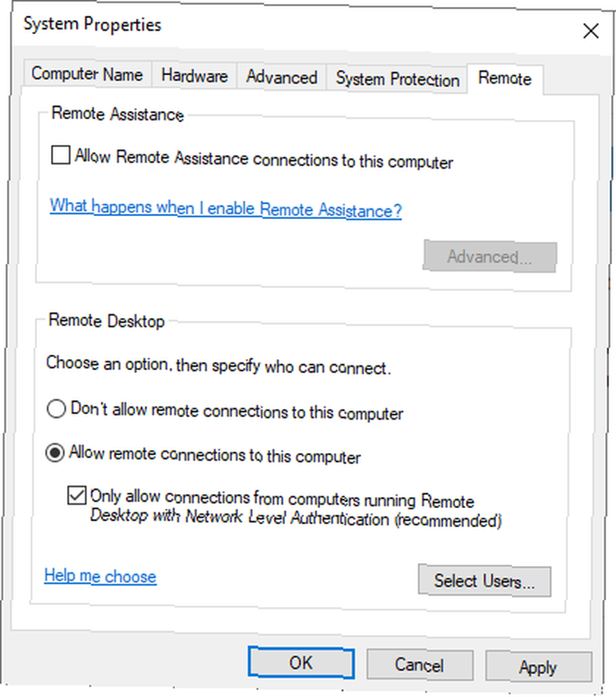This screenshot has width=616, height=697.
Task: Click the grayed Advanced... button
Action: pos(490,256)
